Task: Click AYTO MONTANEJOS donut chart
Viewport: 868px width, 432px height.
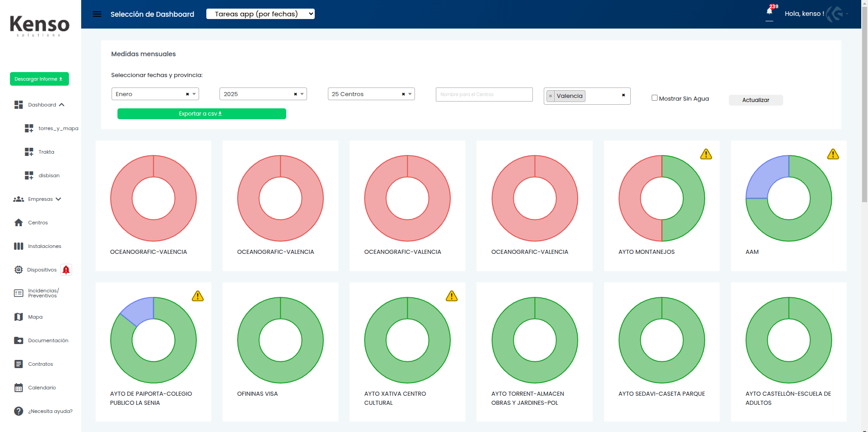Action: [662, 198]
